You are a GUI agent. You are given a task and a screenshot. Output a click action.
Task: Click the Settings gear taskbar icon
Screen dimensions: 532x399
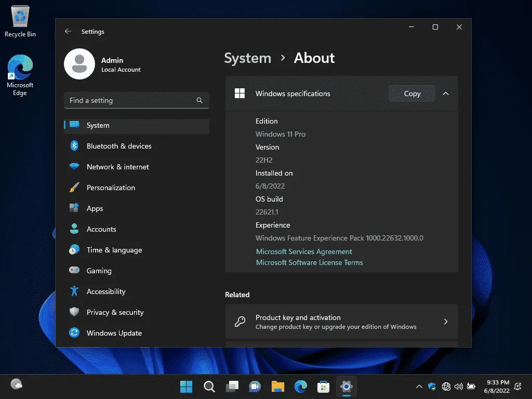pos(347,387)
